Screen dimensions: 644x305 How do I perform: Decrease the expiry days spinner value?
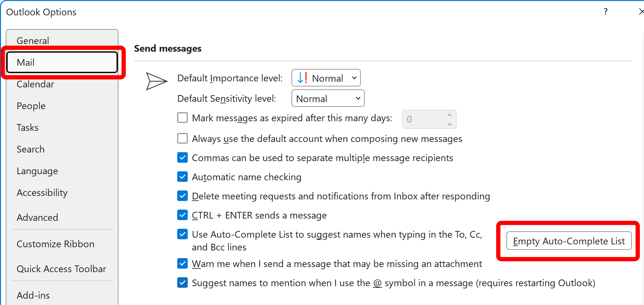click(450, 124)
